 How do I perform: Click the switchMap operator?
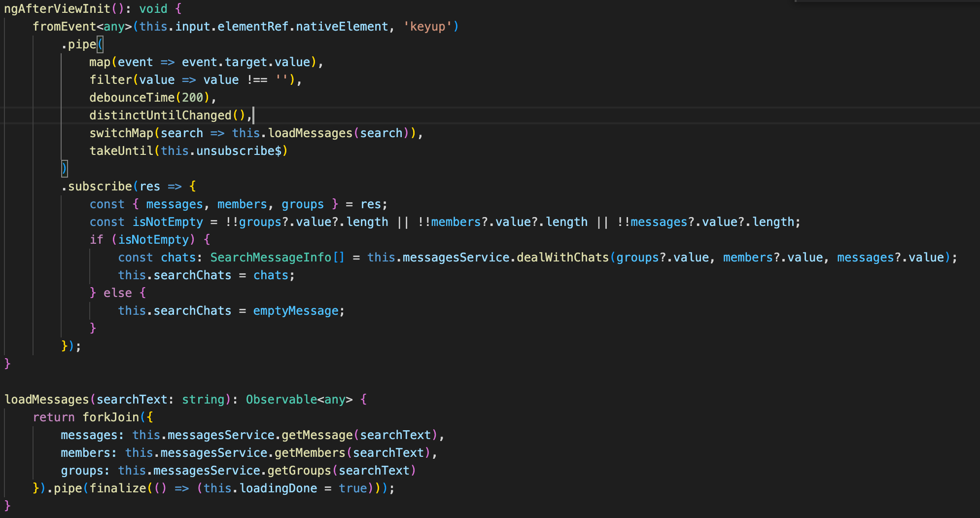tap(121, 133)
